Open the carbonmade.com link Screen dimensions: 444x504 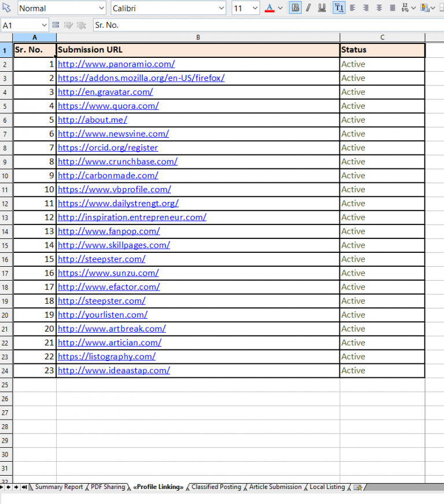point(108,175)
